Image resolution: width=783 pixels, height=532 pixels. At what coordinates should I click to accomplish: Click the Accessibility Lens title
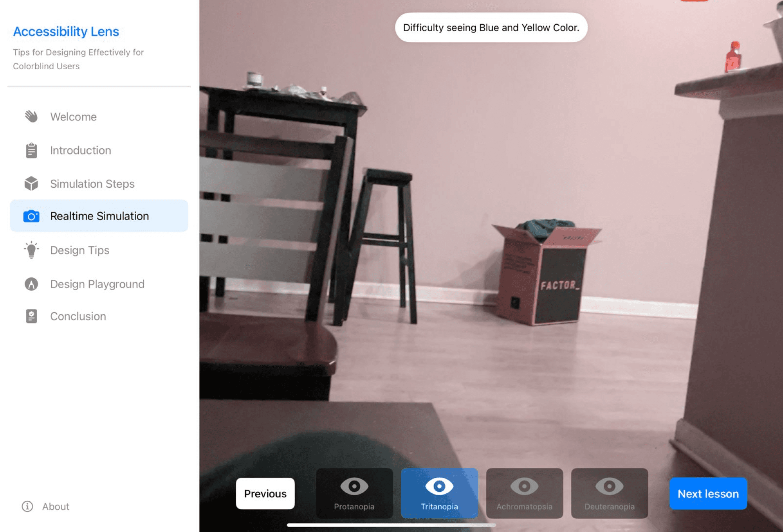point(66,31)
